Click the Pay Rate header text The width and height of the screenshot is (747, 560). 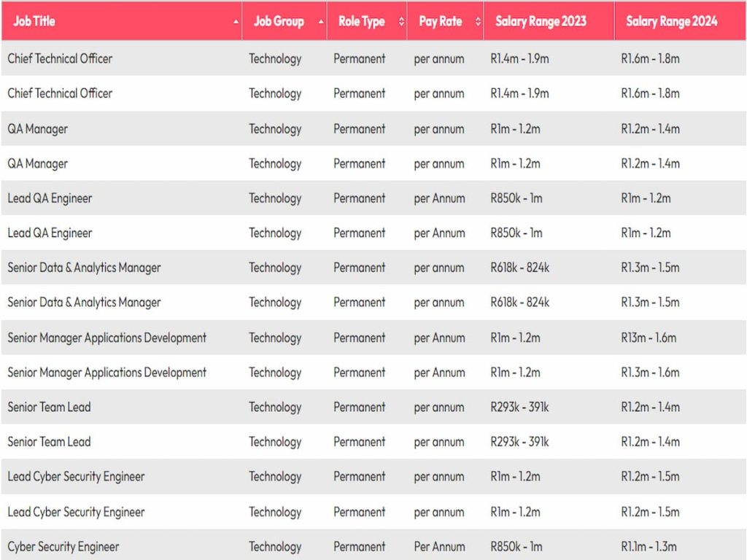(x=440, y=21)
